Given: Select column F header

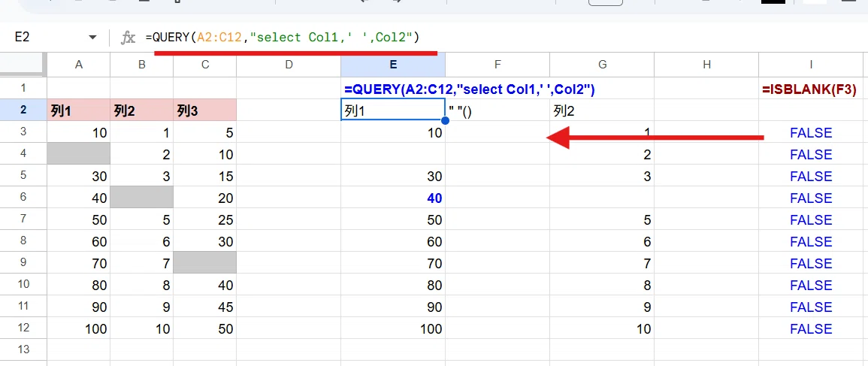Looking at the screenshot, I should 498,65.
